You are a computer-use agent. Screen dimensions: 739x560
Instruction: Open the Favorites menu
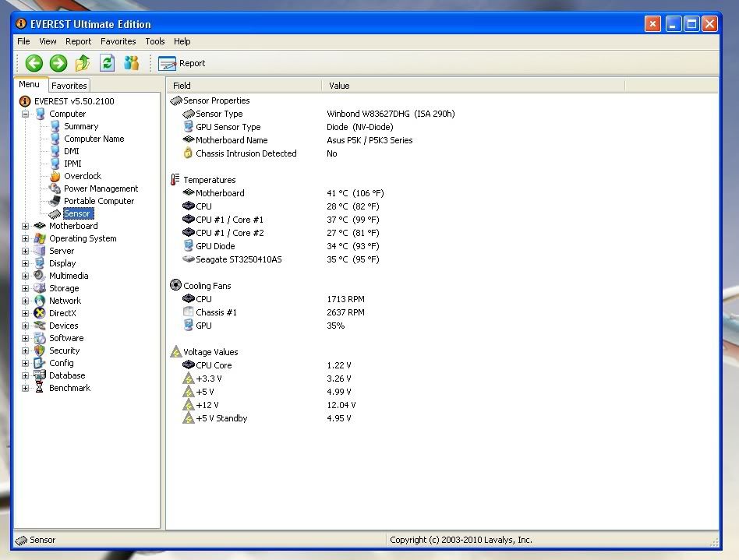tap(118, 41)
